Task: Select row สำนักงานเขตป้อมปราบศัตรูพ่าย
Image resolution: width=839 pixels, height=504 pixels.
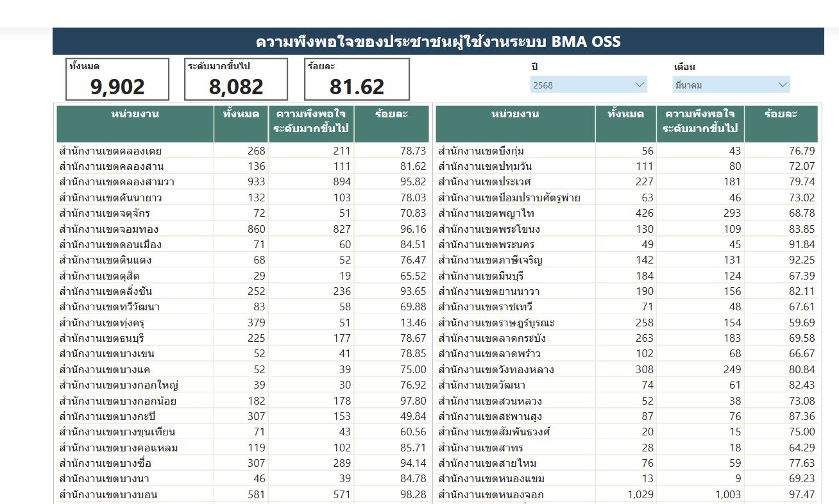Action: 627,197
